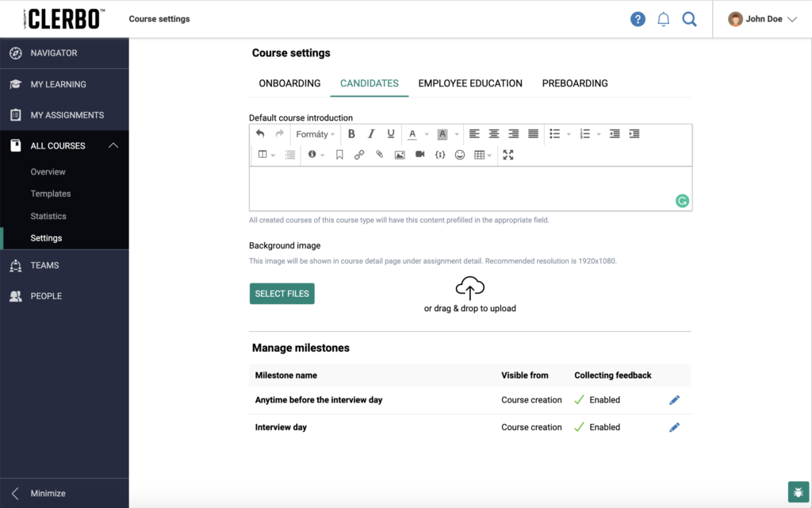Insert a placeholder variable with braces icon
Viewport: 812px width, 508px height.
click(440, 155)
